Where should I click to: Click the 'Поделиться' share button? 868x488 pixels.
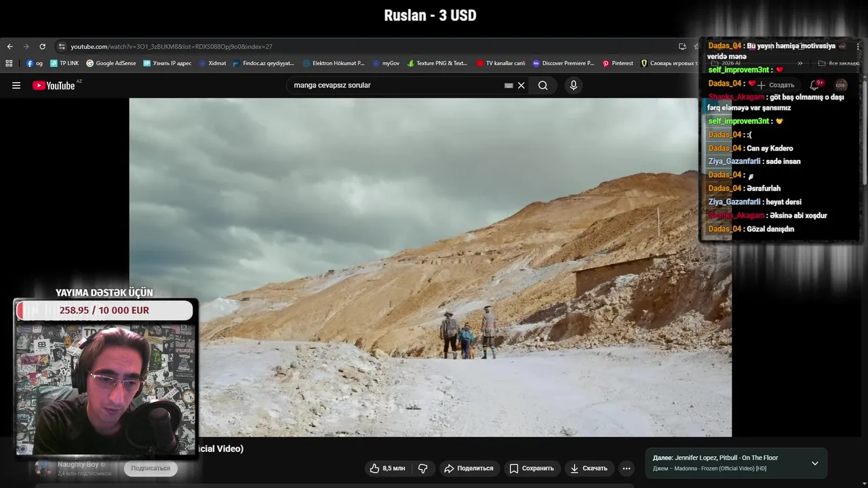click(x=469, y=468)
